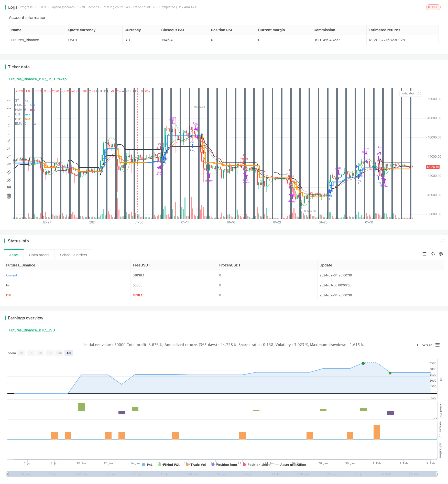Screen dimensions: 448x484
Task: Open the gear settings in Status info
Action: 441,254
